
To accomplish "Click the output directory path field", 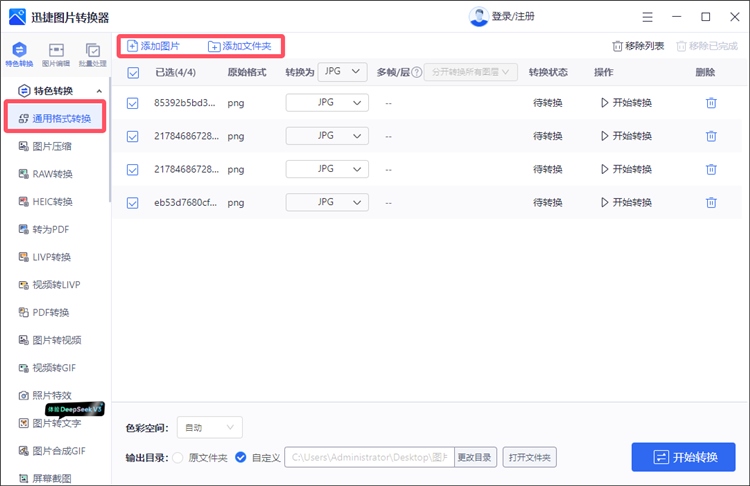I will coord(369,457).
